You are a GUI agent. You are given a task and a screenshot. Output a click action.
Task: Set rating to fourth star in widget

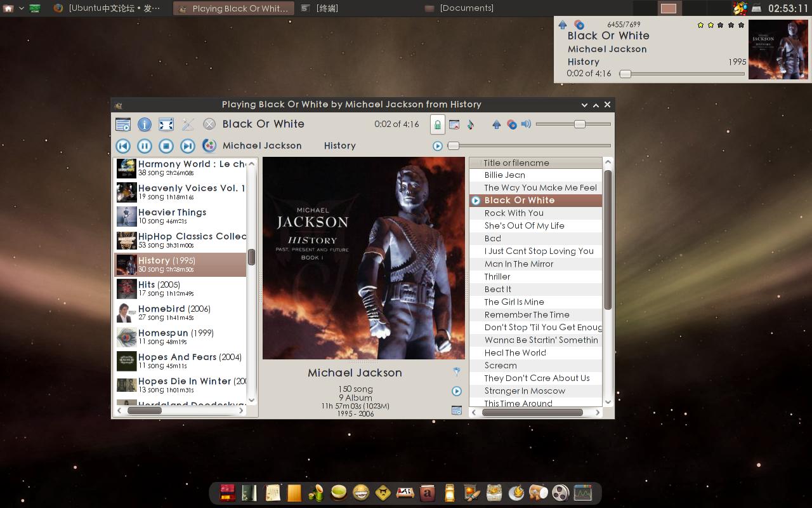coord(731,25)
